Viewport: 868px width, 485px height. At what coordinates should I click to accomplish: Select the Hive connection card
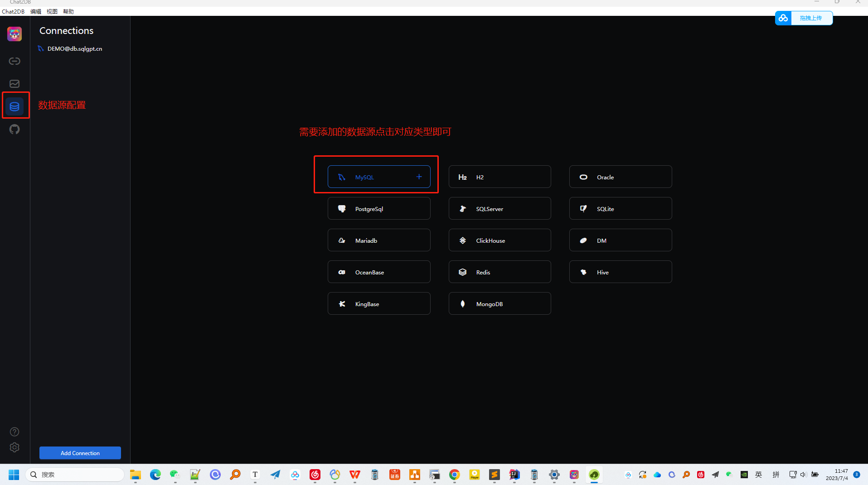(621, 272)
